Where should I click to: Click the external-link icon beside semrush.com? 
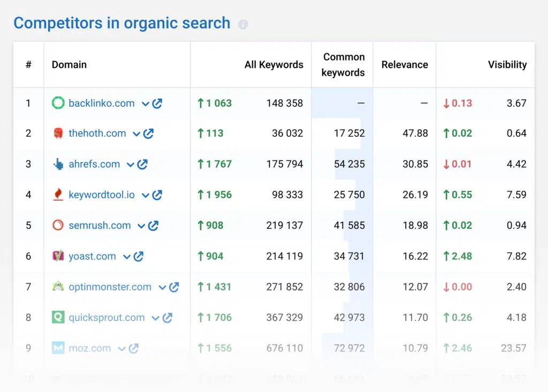click(154, 226)
